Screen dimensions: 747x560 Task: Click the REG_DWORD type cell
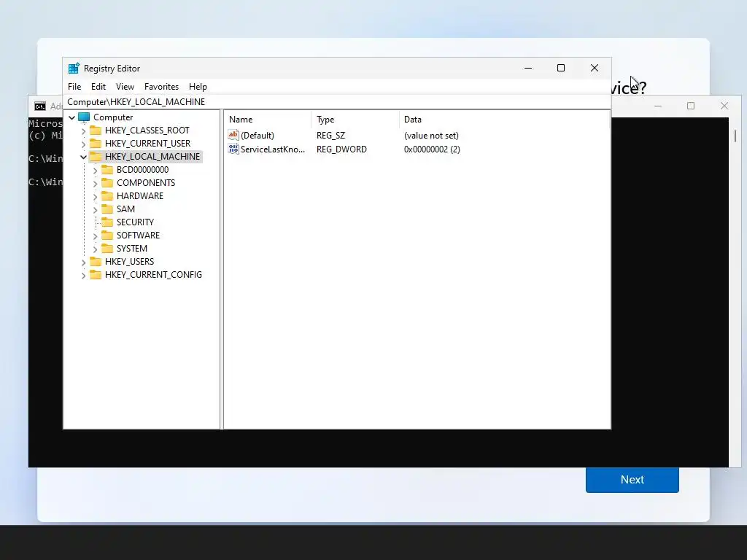point(341,149)
